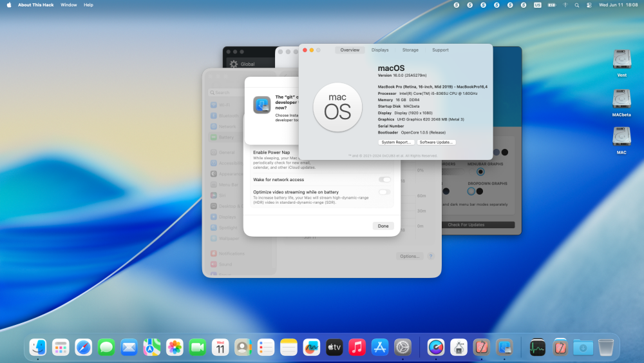This screenshot has width=644, height=363.
Task: Switch to the Storage tab
Action: point(410,50)
